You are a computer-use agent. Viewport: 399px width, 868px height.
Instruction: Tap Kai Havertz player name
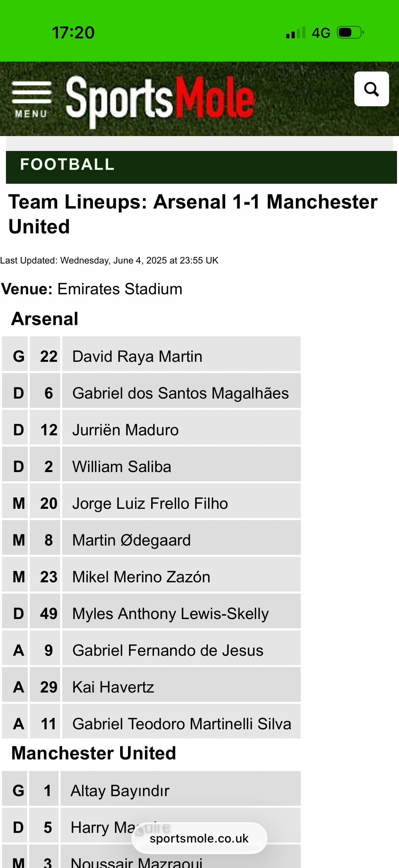[113, 687]
